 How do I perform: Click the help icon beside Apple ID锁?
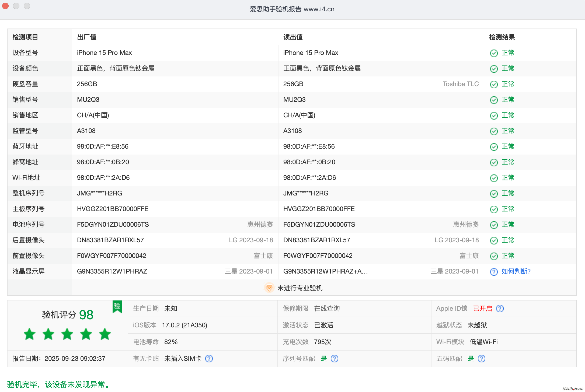(500, 309)
